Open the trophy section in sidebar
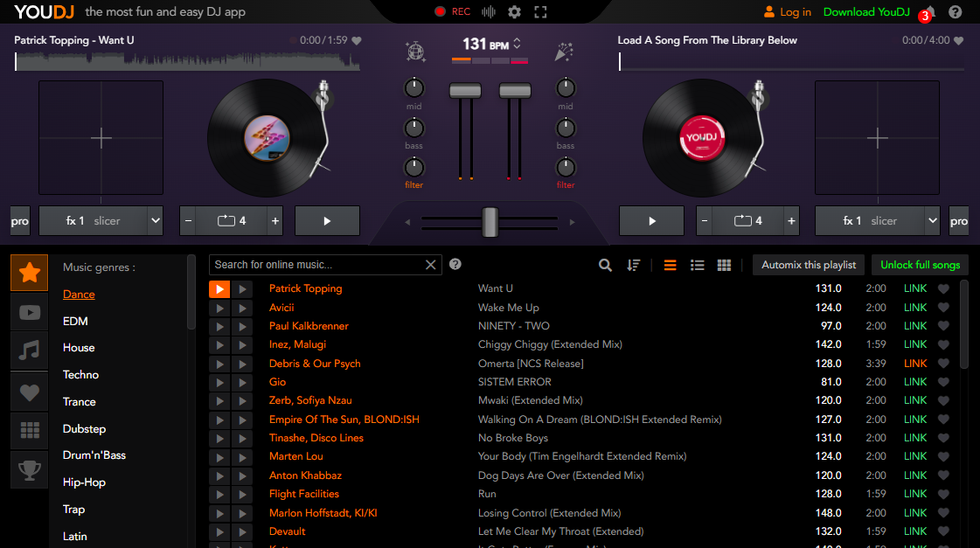 30,470
